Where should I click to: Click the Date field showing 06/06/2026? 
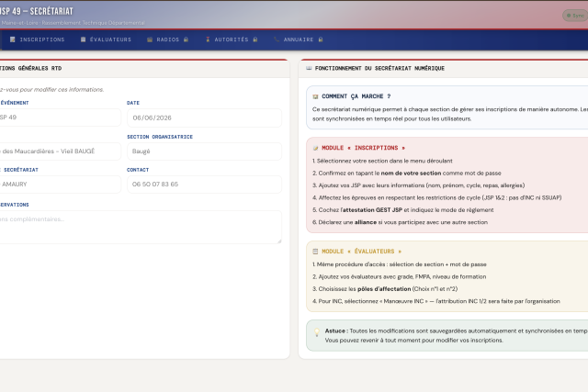(x=204, y=118)
